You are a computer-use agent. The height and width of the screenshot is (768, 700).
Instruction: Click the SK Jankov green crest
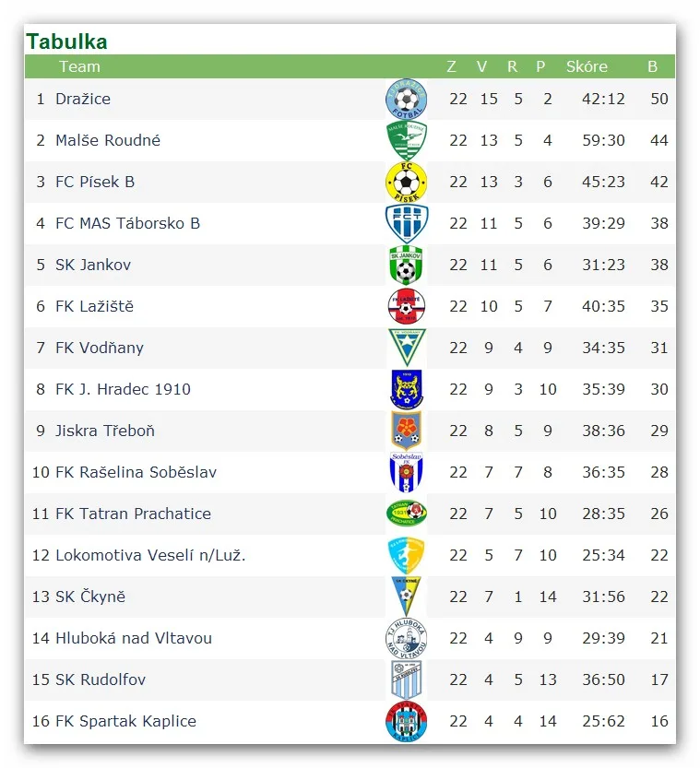click(406, 265)
